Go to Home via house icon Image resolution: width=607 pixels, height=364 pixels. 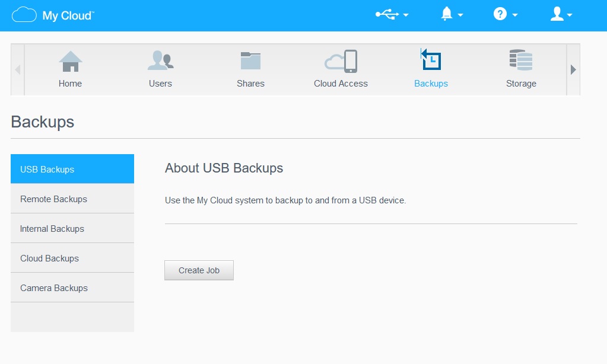71,62
